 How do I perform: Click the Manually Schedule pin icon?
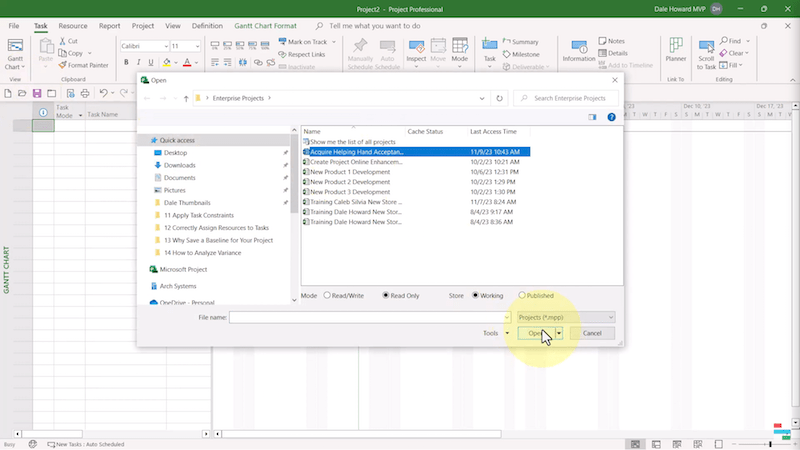click(360, 45)
